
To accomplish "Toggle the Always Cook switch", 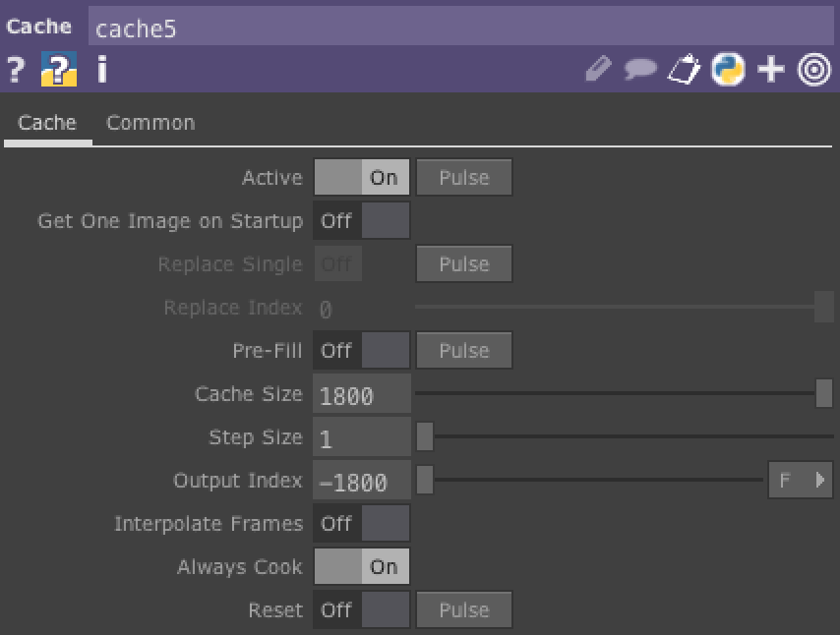I will [x=361, y=567].
